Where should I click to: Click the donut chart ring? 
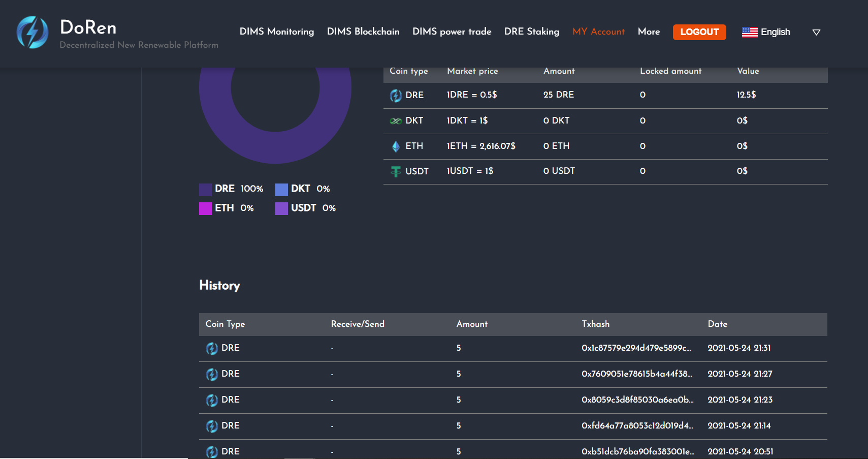(275, 147)
